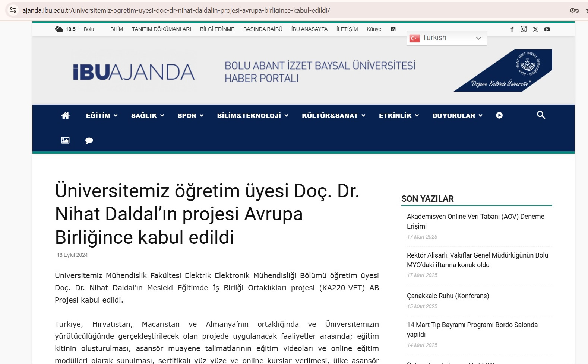Open the YouTube social icon

point(547,29)
